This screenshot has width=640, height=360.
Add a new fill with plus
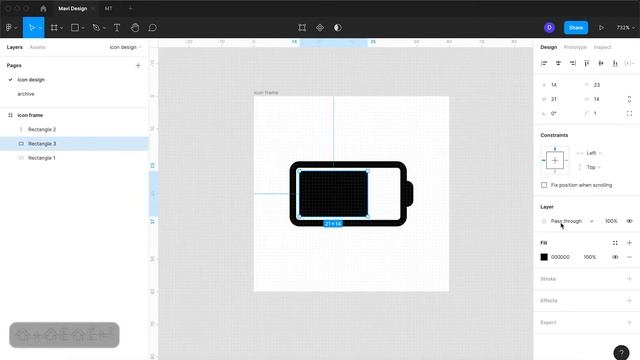(629, 243)
